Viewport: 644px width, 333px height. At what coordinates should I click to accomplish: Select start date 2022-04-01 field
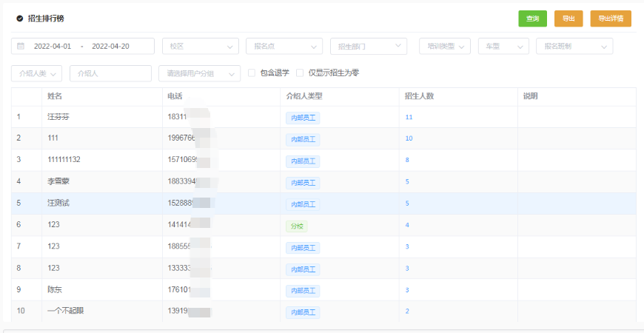(x=52, y=47)
